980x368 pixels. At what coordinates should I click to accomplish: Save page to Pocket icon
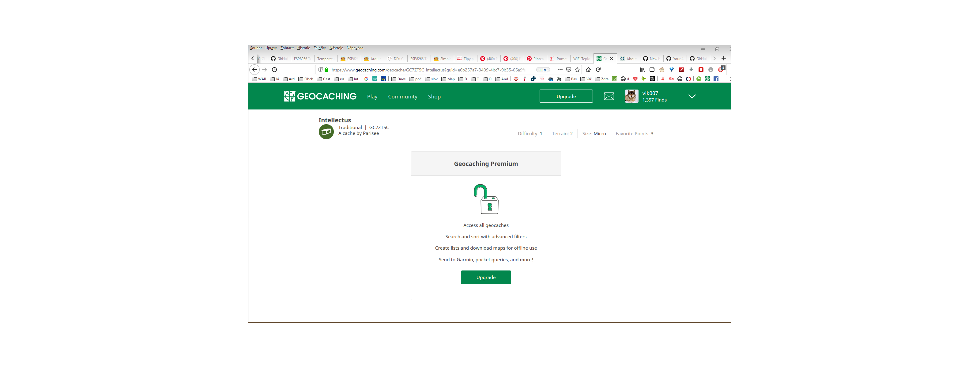tap(568, 70)
